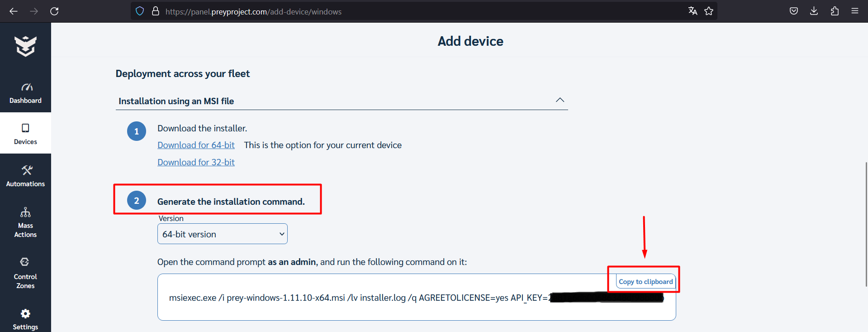This screenshot has height=332, width=868.
Task: Select the Devices sidebar icon
Action: tap(25, 134)
